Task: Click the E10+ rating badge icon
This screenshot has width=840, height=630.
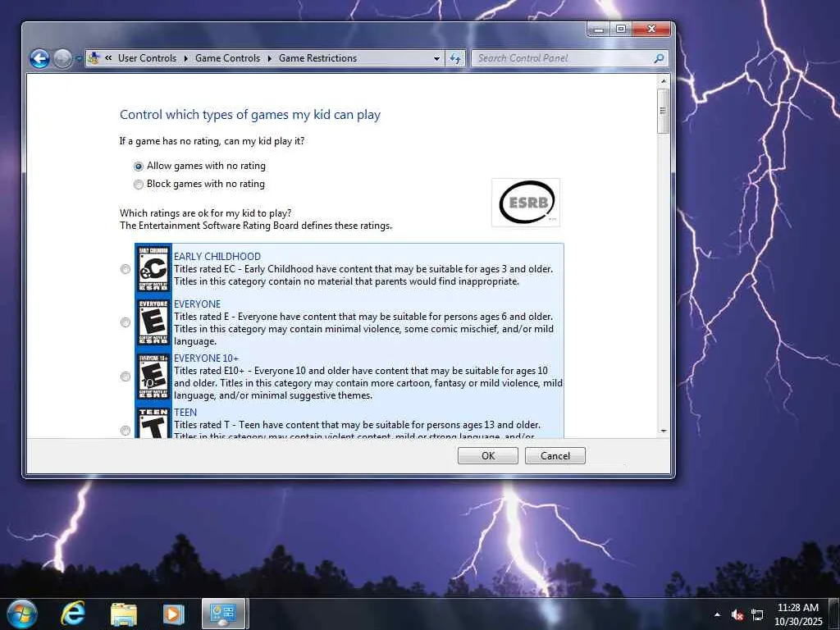Action: [153, 376]
